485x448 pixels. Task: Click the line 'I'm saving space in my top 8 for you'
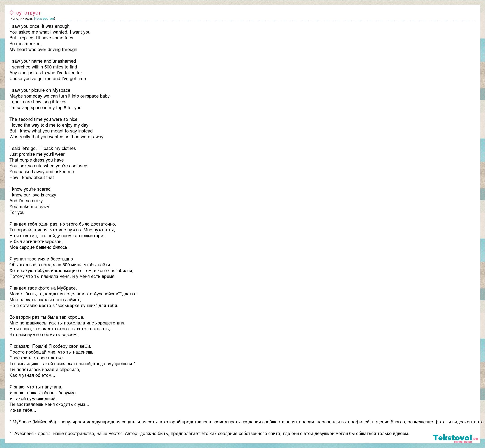point(46,108)
